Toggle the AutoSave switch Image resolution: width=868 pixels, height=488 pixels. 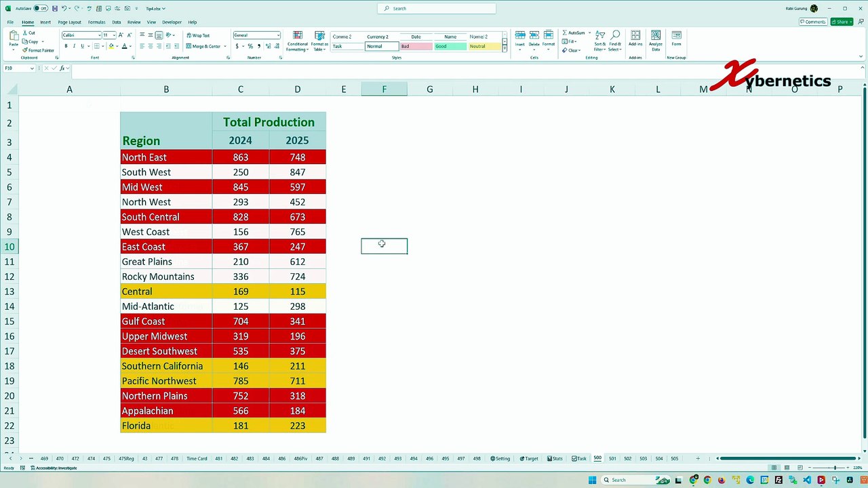tap(41, 9)
